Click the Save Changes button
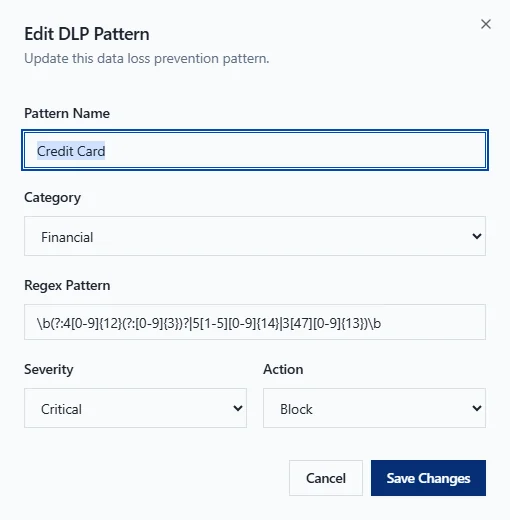This screenshot has height=520, width=510. pyautogui.click(x=428, y=478)
